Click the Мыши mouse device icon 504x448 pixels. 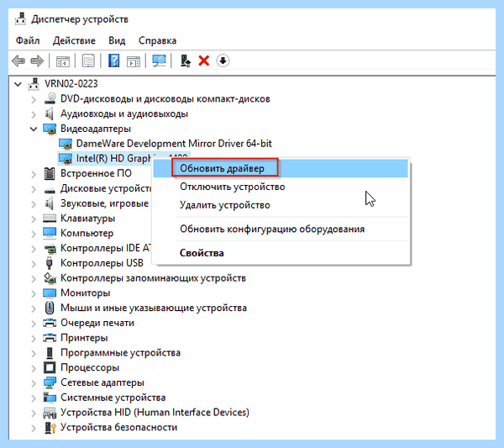point(50,308)
